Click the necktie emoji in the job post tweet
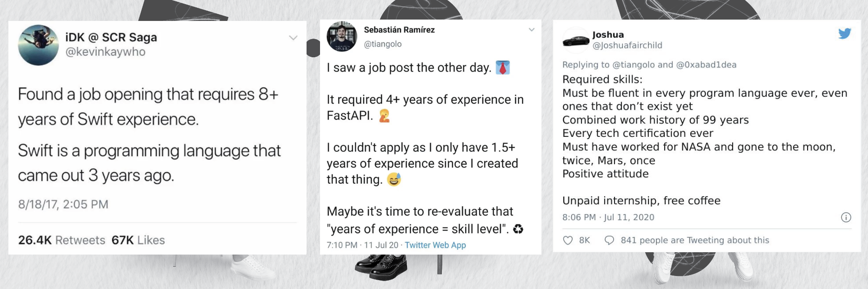This screenshot has height=289, width=868. point(502,68)
